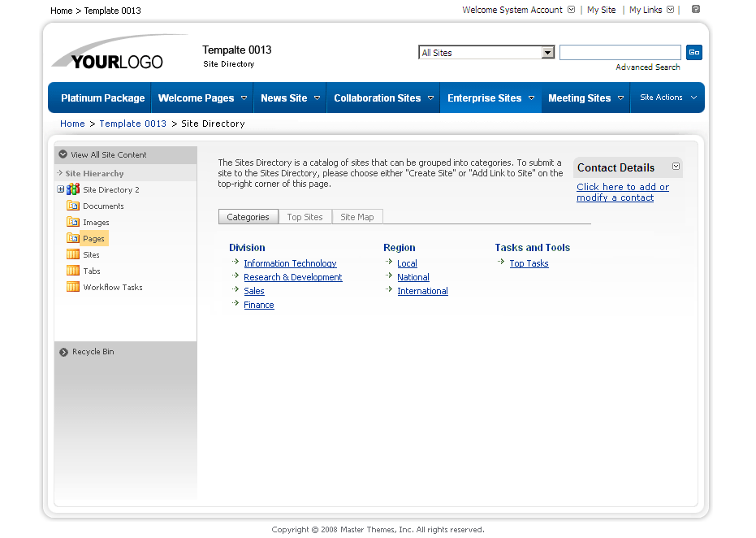
Task: Switch to the Top Sites tab
Action: tap(305, 217)
